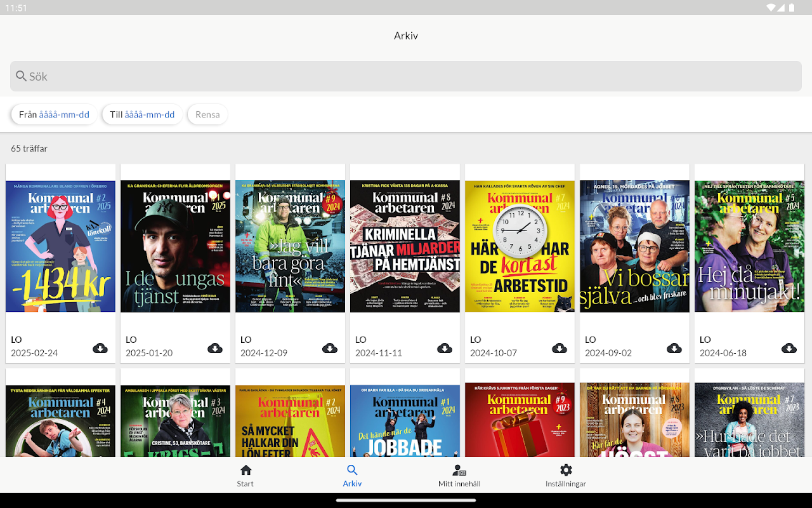Click the LO label above 2024-11-11
This screenshot has height=508, width=812.
tap(361, 340)
